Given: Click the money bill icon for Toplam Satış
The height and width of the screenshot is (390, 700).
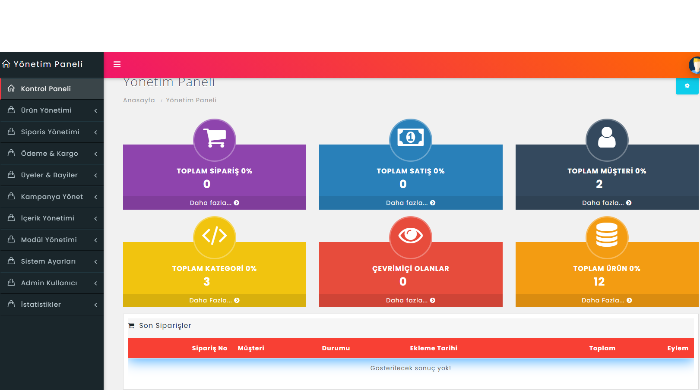Looking at the screenshot, I should click(x=410, y=137).
